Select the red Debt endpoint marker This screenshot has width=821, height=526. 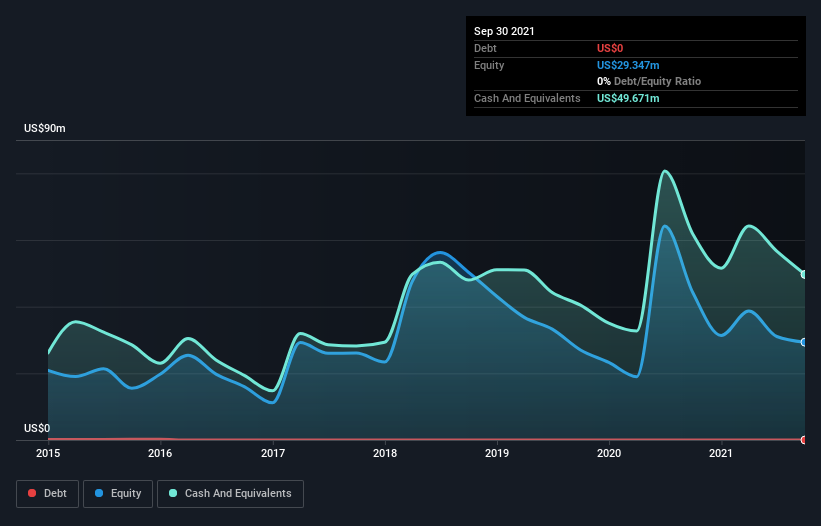click(x=804, y=440)
